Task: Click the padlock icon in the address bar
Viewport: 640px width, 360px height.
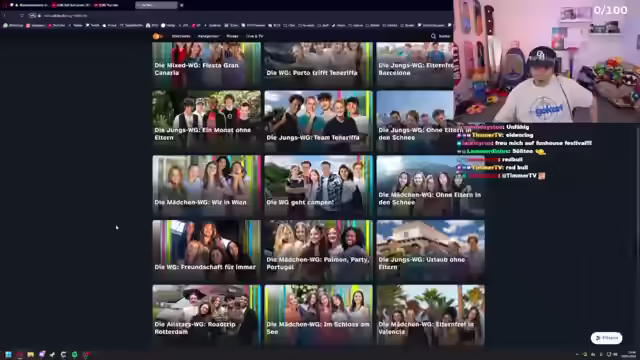Action: [x=40, y=16]
